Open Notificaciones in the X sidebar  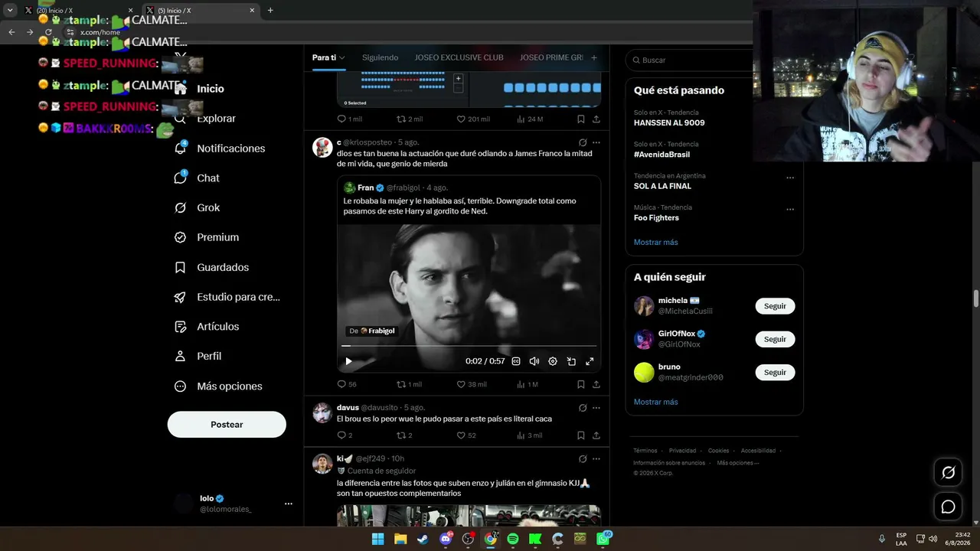pos(220,148)
